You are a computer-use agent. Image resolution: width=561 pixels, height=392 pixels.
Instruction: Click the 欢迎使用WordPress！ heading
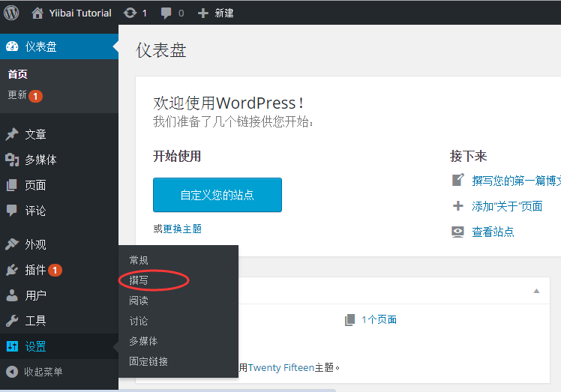[228, 103]
